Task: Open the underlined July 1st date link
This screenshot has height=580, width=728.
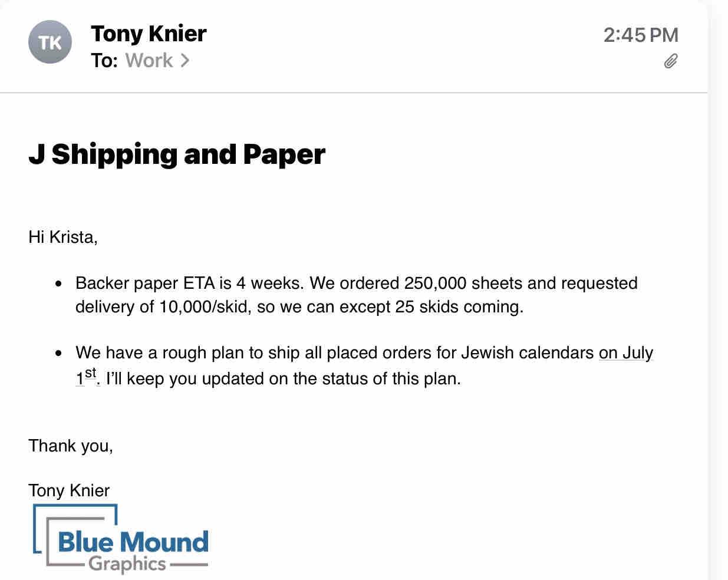Action: [625, 353]
